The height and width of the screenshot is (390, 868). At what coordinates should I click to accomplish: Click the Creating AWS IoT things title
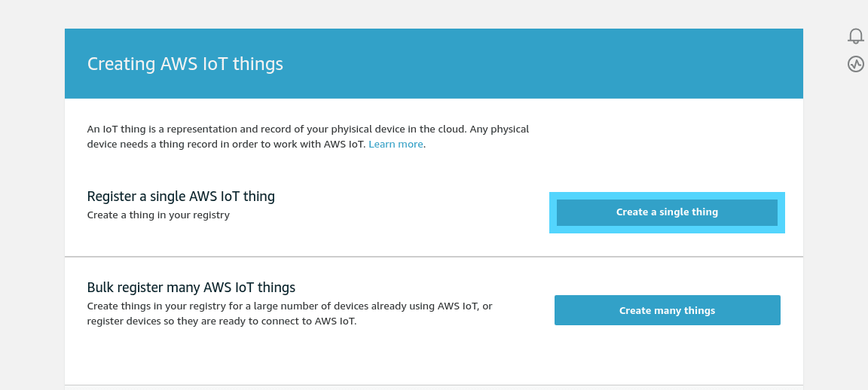pos(185,64)
